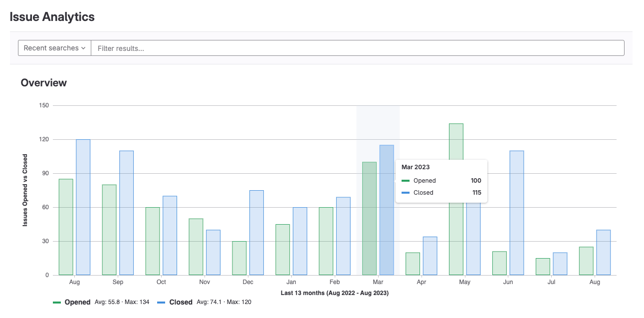
Task: Open the Recent searches dropdown
Action: [x=54, y=47]
